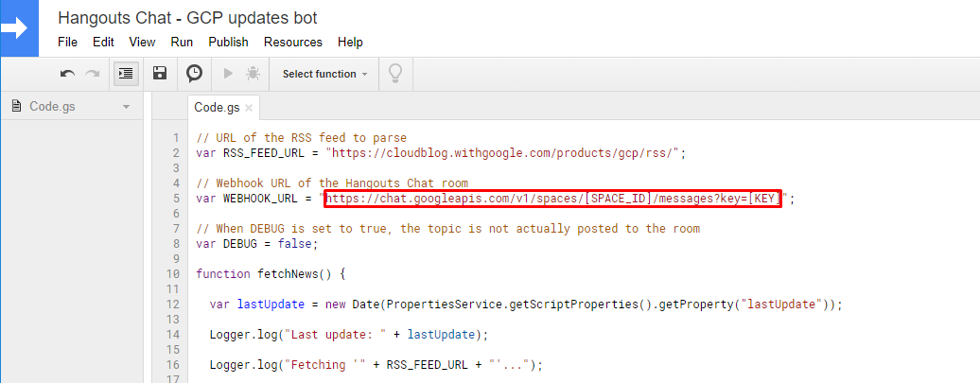This screenshot has width=980, height=383.
Task: Open the Edit menu
Action: pyautogui.click(x=104, y=42)
